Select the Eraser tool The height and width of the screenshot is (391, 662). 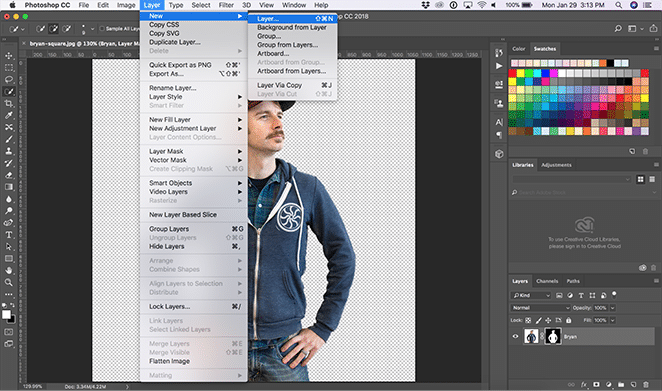[x=8, y=175]
